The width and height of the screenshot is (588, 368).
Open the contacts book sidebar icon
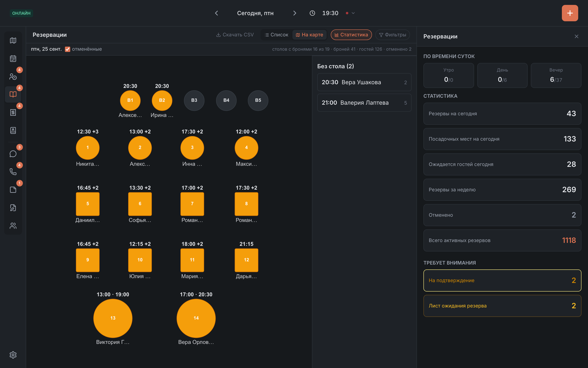[13, 130]
